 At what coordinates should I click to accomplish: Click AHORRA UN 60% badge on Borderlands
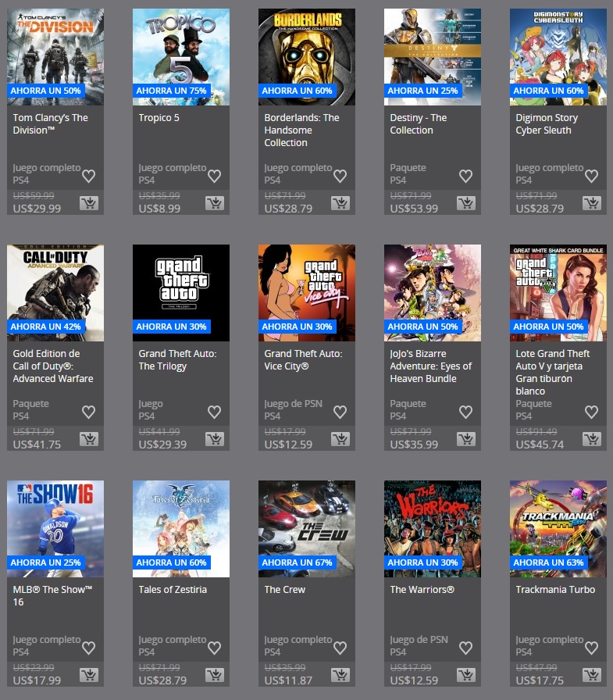click(297, 91)
